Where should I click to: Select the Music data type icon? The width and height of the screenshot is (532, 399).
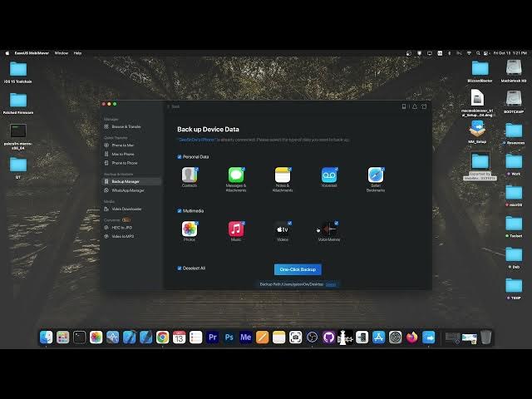(236, 229)
